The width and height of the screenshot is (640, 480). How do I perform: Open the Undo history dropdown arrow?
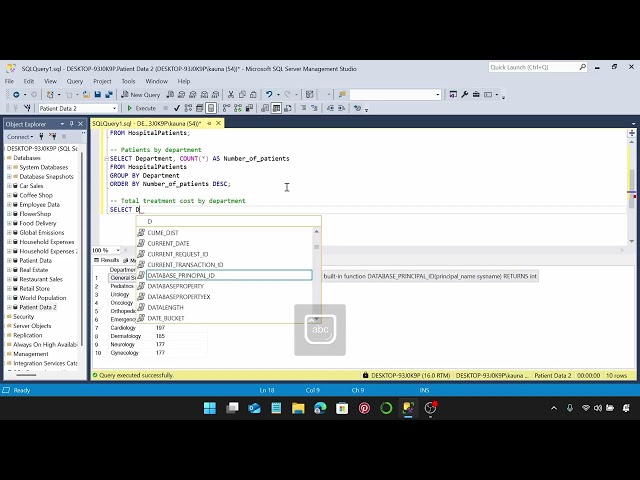point(278,95)
